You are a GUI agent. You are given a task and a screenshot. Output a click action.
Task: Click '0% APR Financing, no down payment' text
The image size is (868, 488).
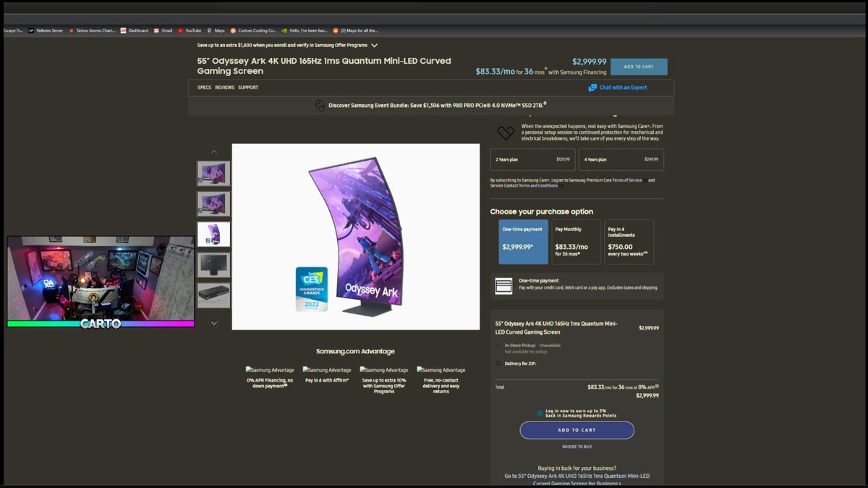270,382
